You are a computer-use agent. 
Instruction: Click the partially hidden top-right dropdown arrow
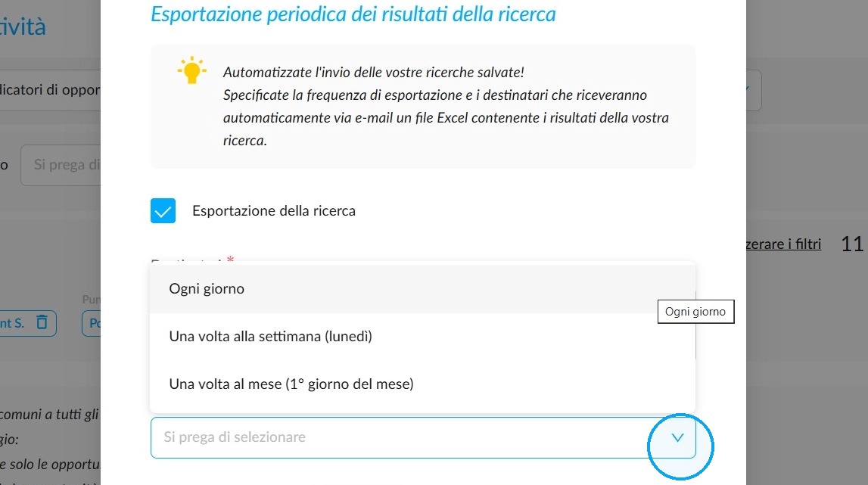coord(753,90)
